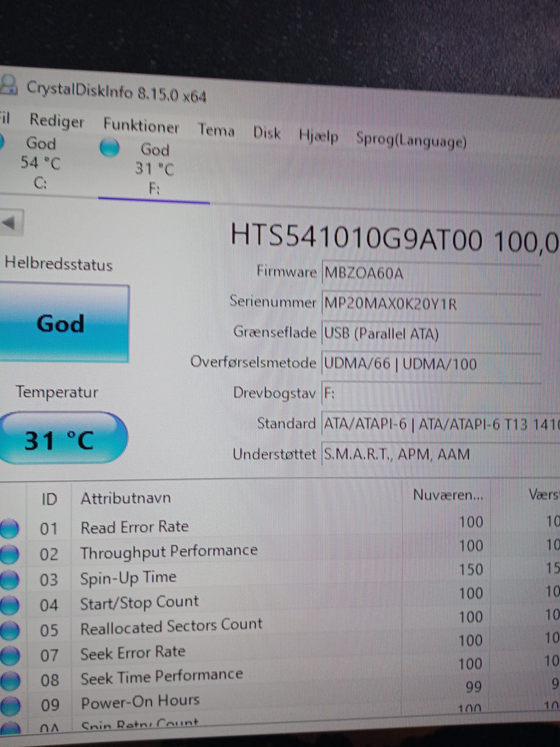The image size is (560, 747).
Task: Open the Funktioner menu
Action: (x=141, y=125)
